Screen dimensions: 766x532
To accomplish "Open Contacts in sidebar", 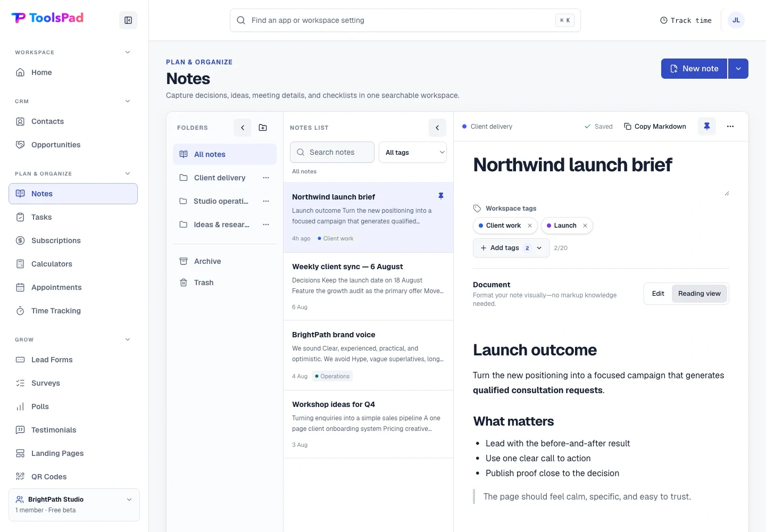I will click(73, 121).
